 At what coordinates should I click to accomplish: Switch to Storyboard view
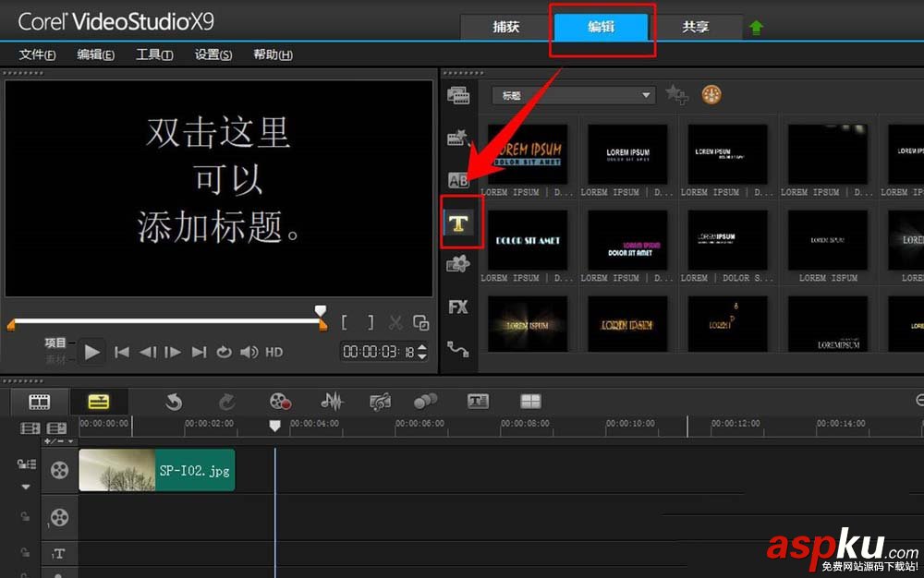coord(38,401)
